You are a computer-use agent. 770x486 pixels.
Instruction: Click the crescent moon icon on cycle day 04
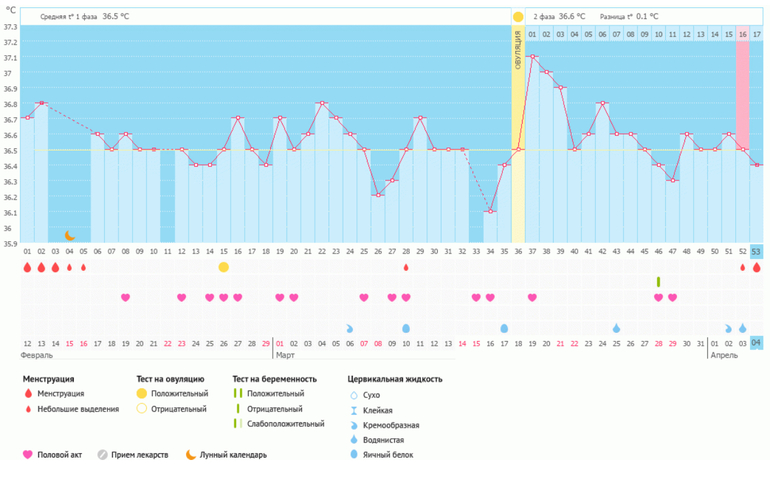click(70, 236)
